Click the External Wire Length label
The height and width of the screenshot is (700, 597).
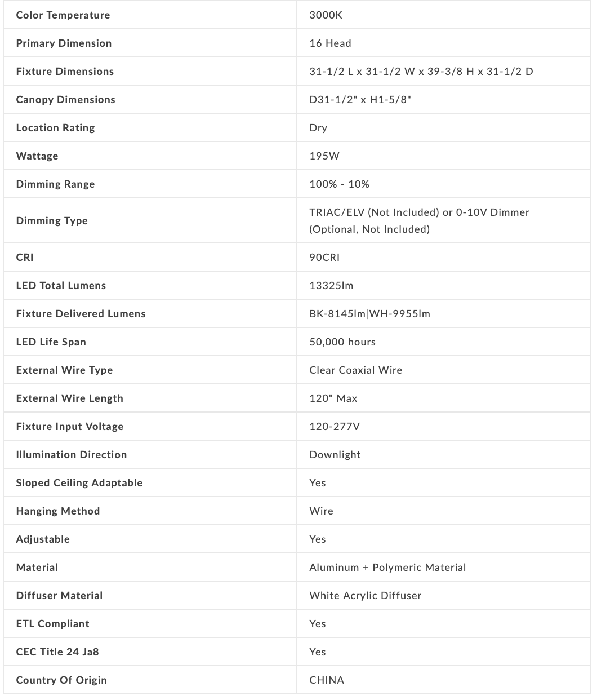(x=69, y=398)
